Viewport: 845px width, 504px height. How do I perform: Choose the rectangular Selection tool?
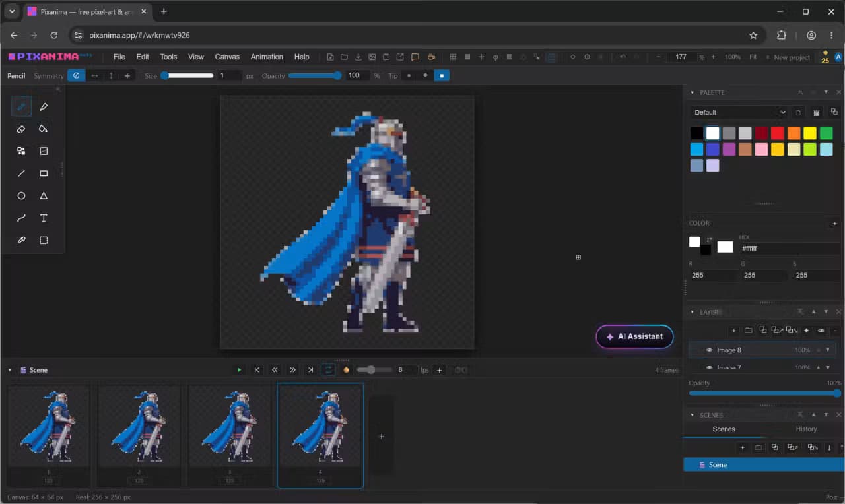(44, 241)
